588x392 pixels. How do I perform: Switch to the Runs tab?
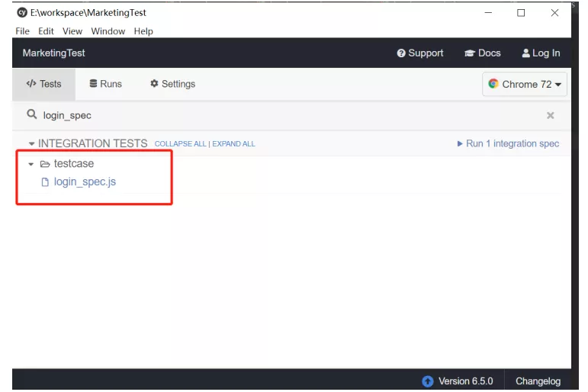click(x=106, y=84)
